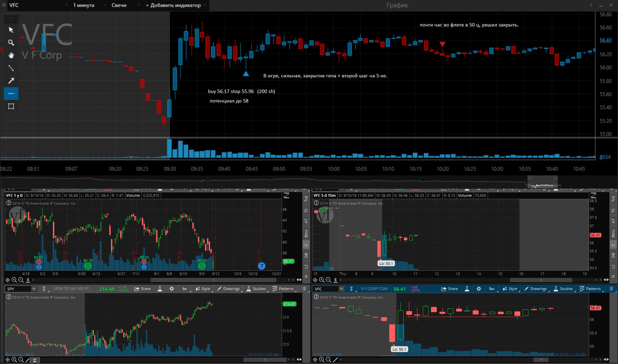Image resolution: width=618 pixels, height=364 pixels.
Task: Click the blue buy arrow marker on chart
Action: (246, 73)
